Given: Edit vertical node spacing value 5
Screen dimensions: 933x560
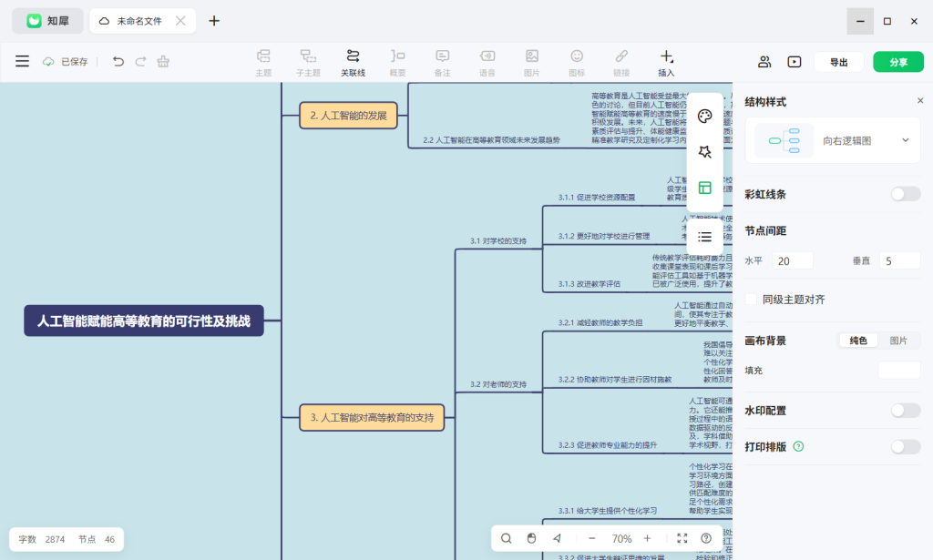Looking at the screenshot, I should point(899,261).
